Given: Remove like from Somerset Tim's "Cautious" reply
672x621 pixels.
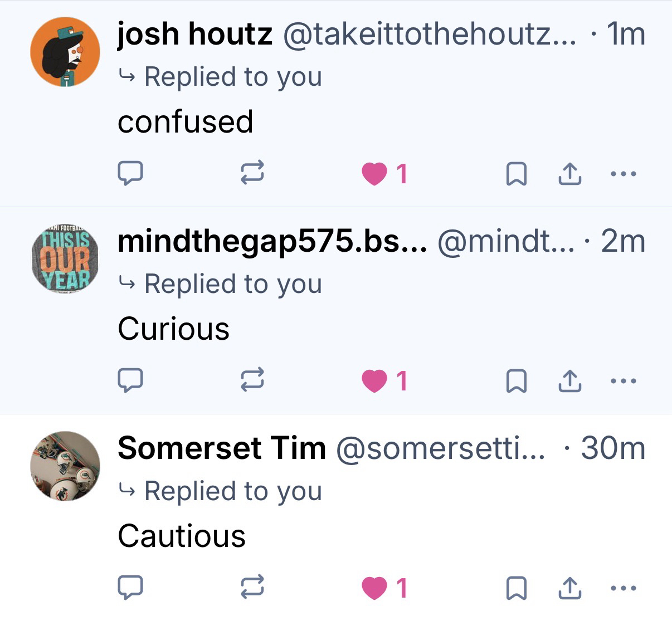Looking at the screenshot, I should point(374,589).
